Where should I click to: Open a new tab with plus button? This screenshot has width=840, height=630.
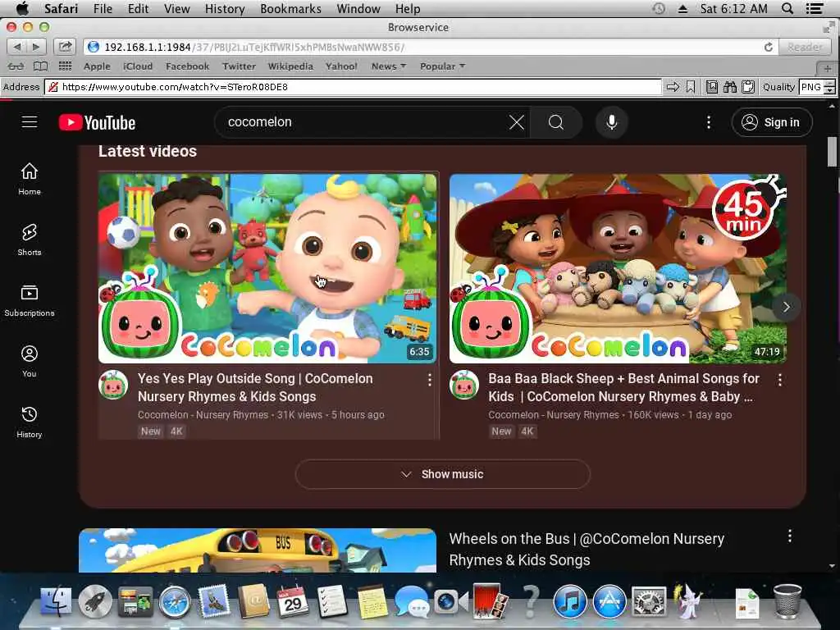point(828,68)
